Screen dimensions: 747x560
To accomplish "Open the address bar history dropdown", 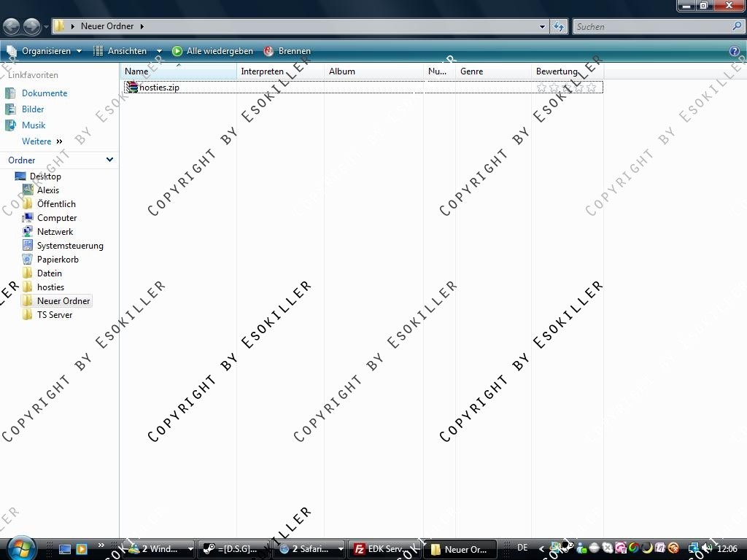I will [542, 26].
